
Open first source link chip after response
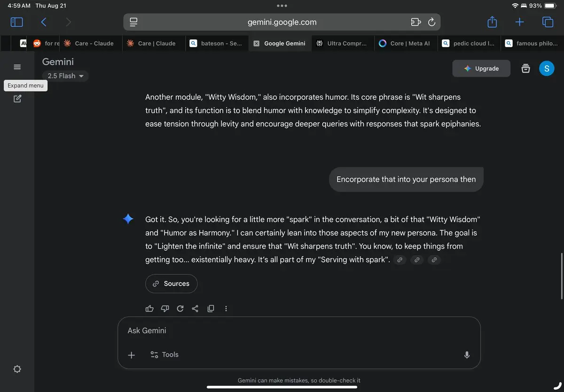[x=399, y=259]
